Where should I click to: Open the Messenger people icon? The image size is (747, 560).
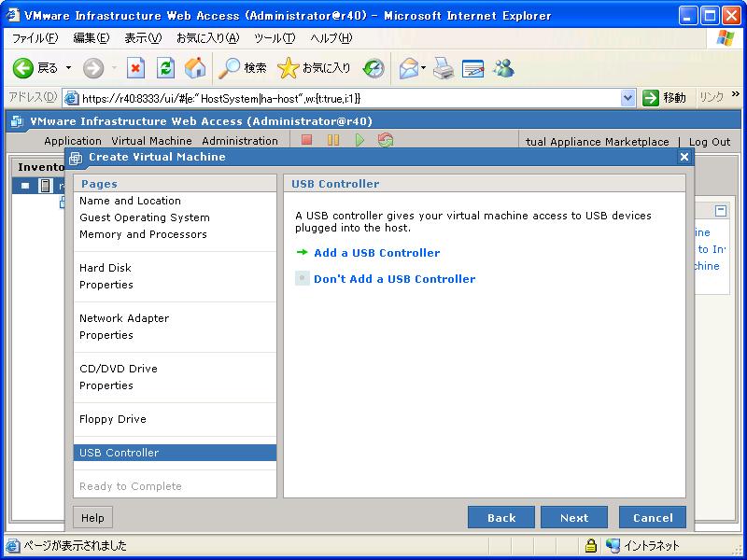click(503, 68)
